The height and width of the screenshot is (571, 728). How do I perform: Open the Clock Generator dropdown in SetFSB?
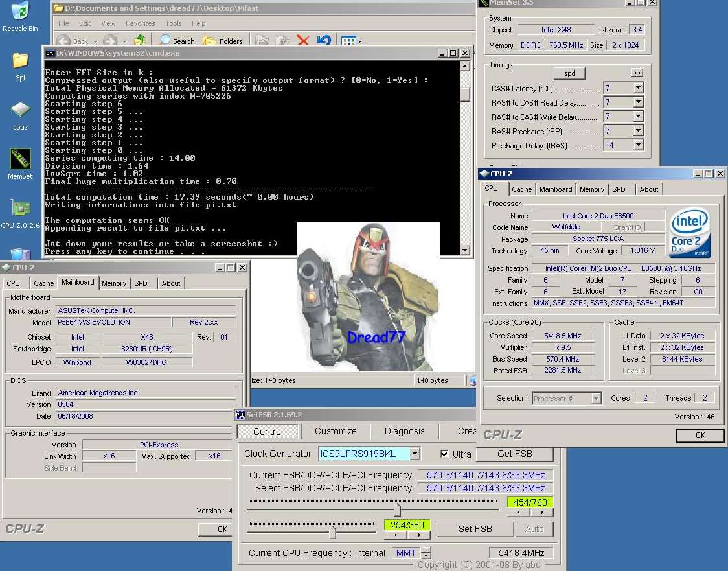(x=415, y=454)
